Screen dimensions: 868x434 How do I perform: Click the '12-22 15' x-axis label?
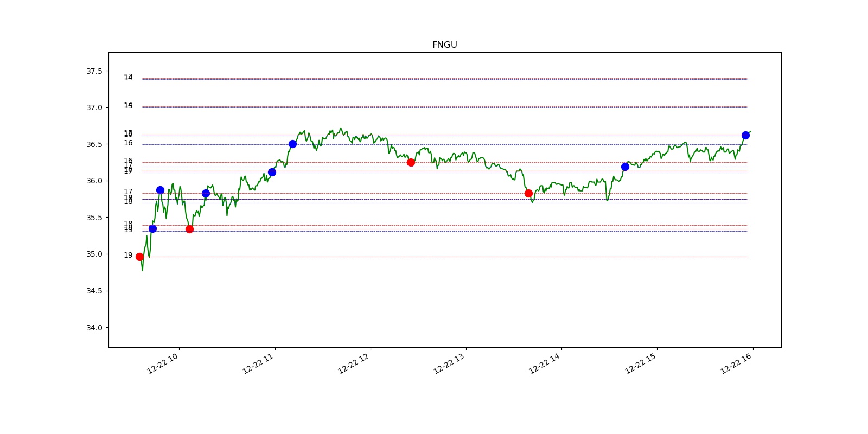pos(640,363)
